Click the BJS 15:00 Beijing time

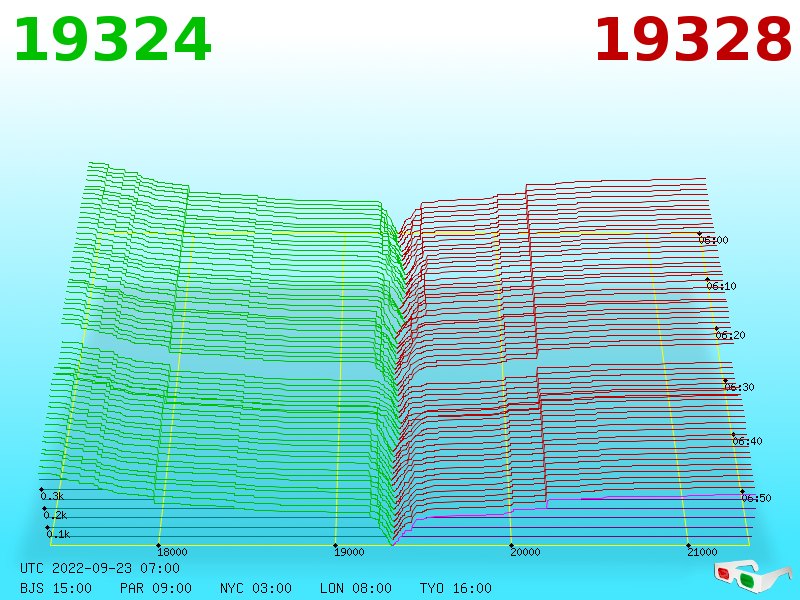pyautogui.click(x=56, y=588)
